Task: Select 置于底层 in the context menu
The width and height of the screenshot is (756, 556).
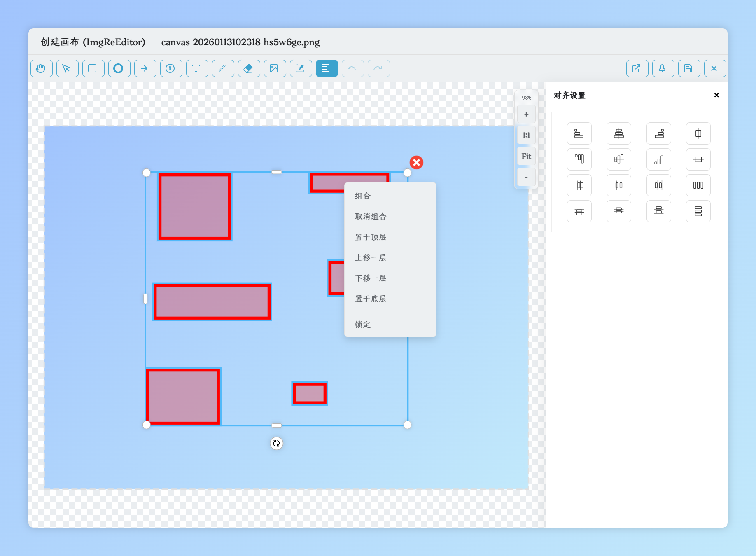Action: click(390, 299)
